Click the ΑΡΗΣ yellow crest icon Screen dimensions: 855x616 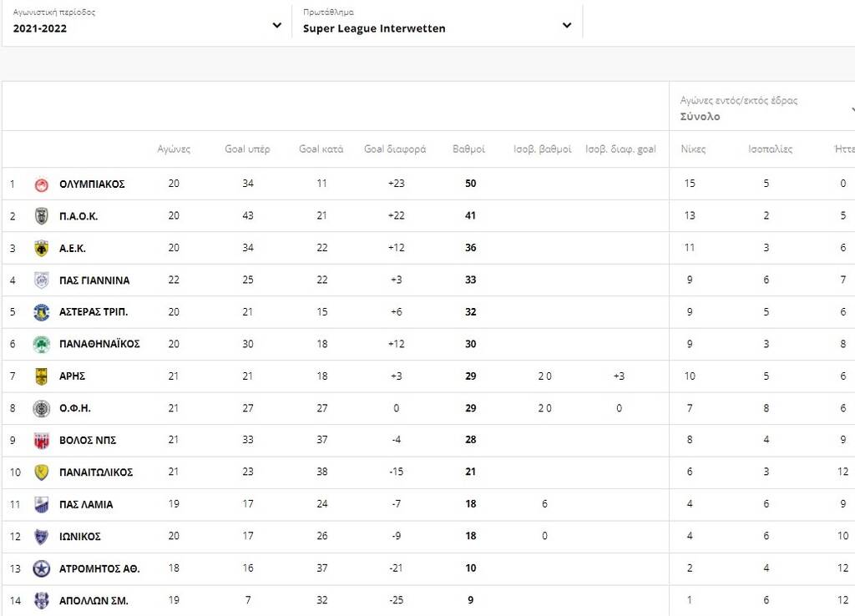coord(42,376)
